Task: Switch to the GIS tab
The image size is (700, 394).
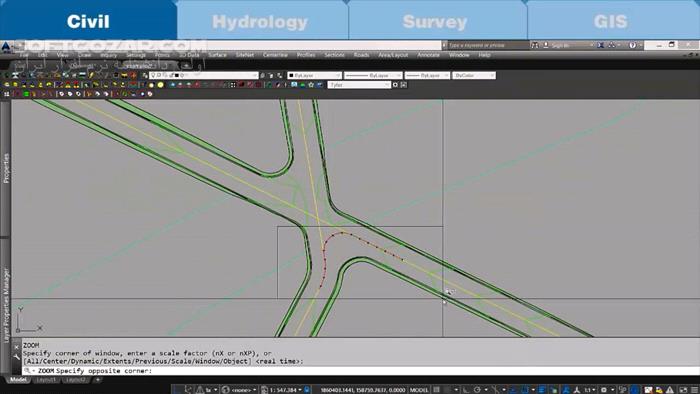Action: coord(610,21)
